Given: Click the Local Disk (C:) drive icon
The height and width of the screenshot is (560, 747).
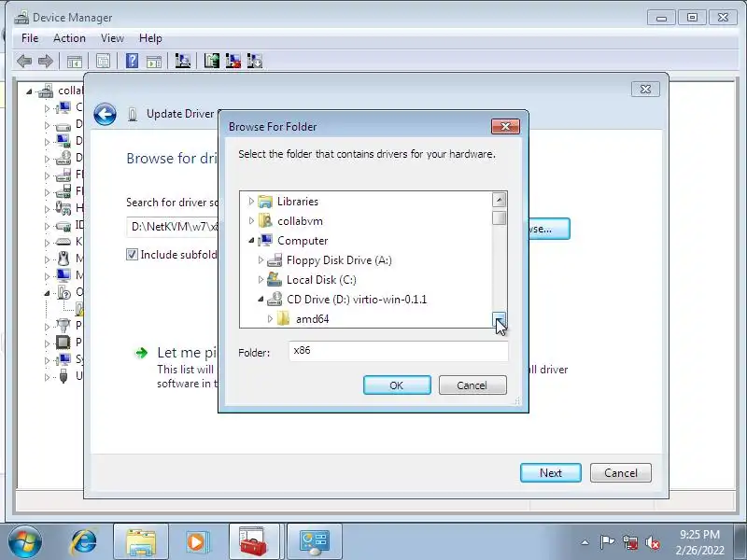Looking at the screenshot, I should click(275, 280).
